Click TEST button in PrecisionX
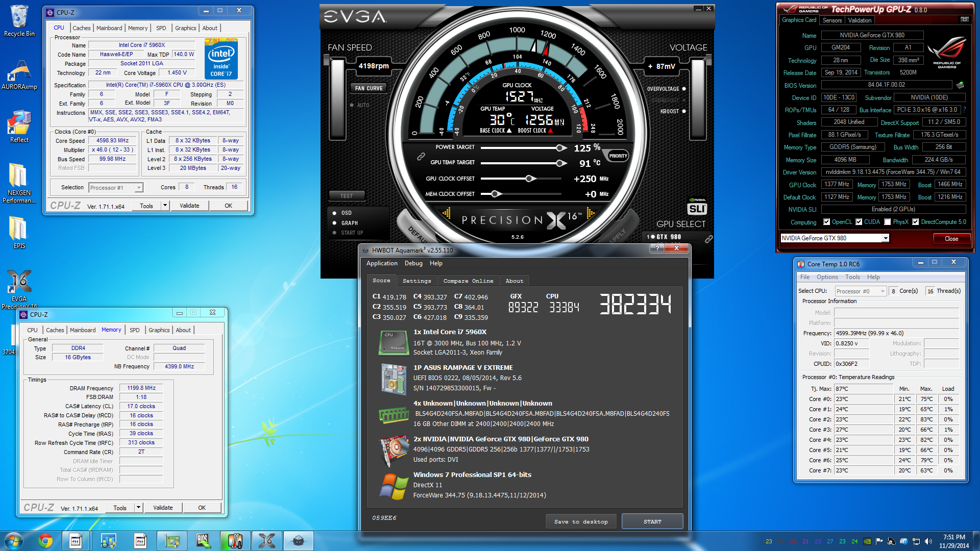980x551 pixels. click(347, 196)
